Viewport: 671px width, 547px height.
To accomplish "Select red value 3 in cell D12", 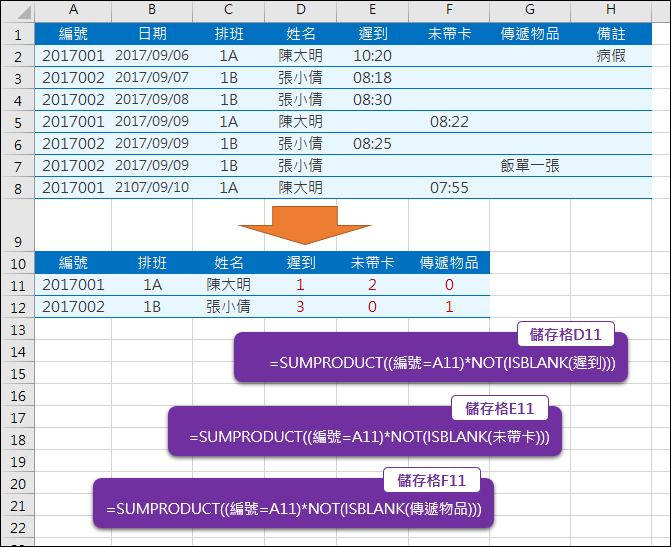I will [x=301, y=307].
